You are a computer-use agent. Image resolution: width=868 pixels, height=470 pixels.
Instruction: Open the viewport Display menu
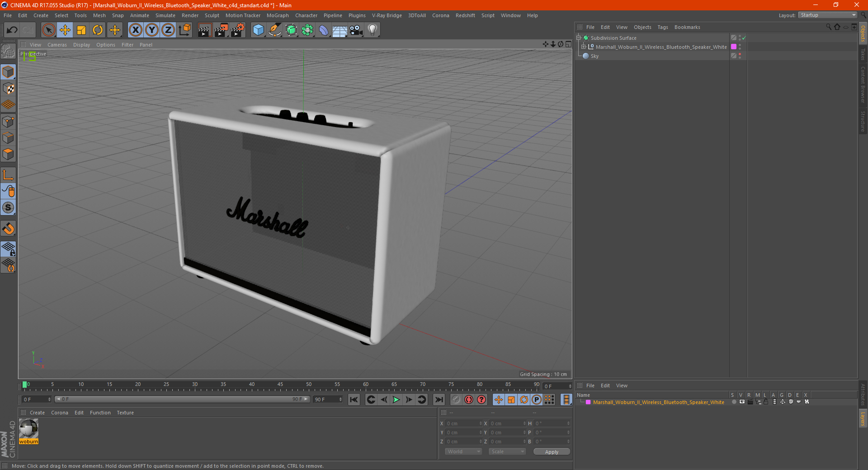click(x=81, y=45)
